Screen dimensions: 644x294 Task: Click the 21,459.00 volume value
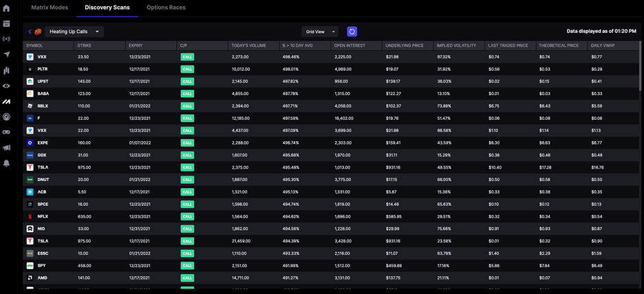point(241,242)
